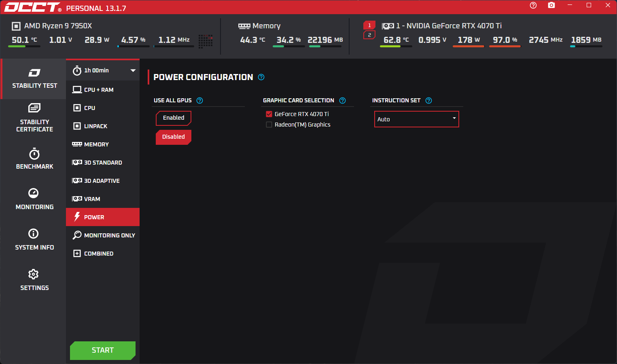This screenshot has width=617, height=364.
Task: Click the GPU card icon beside NVIDIA GeForce
Action: coord(388,26)
